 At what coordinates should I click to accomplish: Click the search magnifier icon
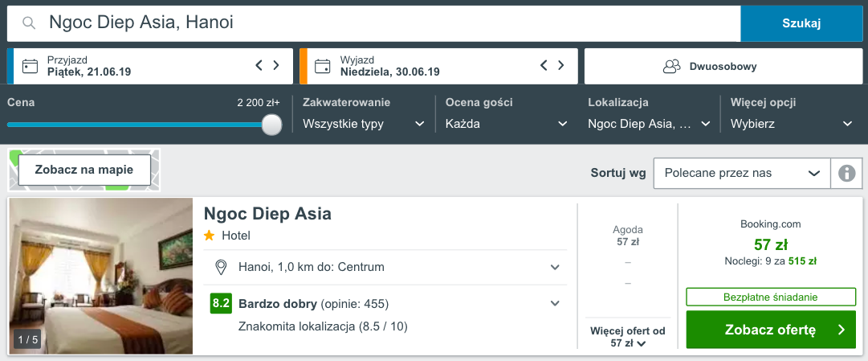(x=29, y=23)
